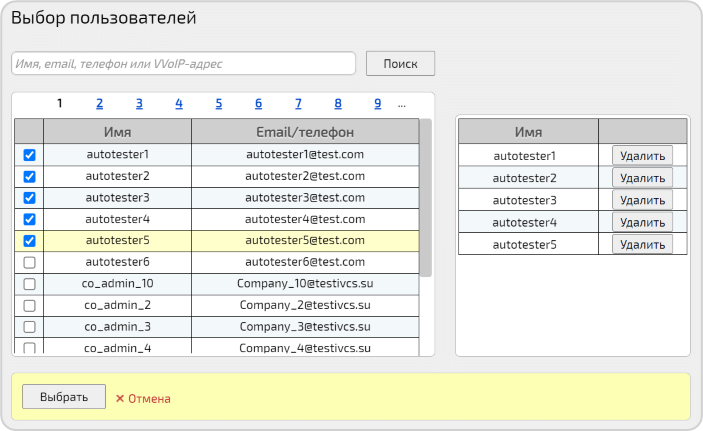This screenshot has width=703, height=431.
Task: Uncheck the autotester3 checkbox
Action: point(29,198)
